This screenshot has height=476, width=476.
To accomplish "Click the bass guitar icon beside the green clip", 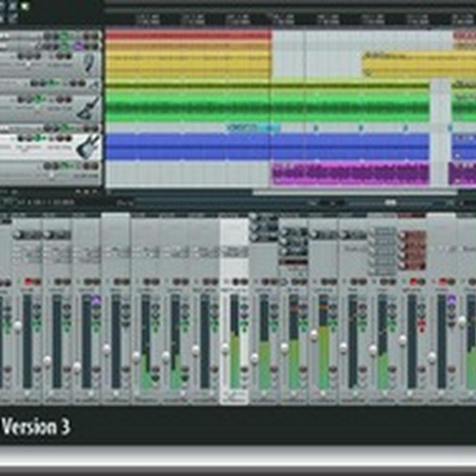I will pyautogui.click(x=88, y=108).
